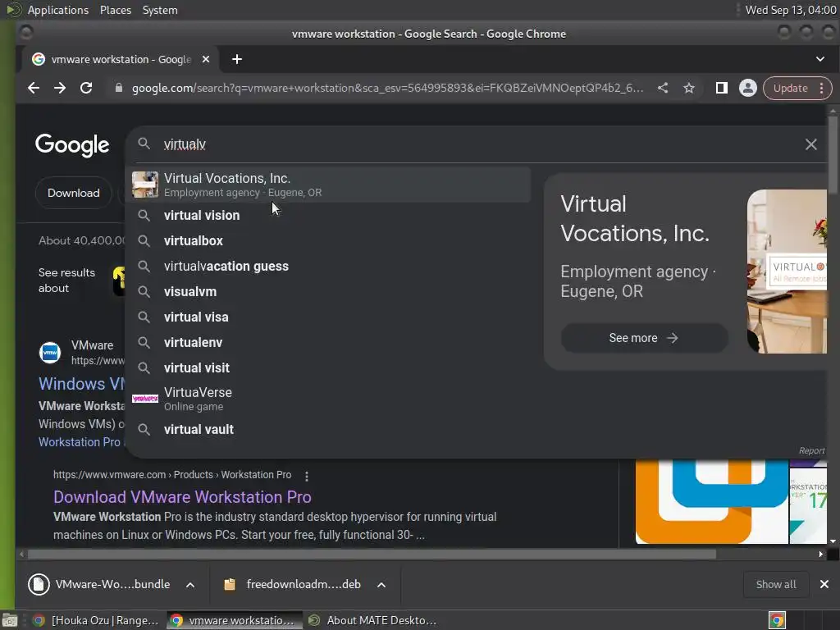This screenshot has width=840, height=630.
Task: Open the Chrome profile avatar menu
Action: [748, 88]
